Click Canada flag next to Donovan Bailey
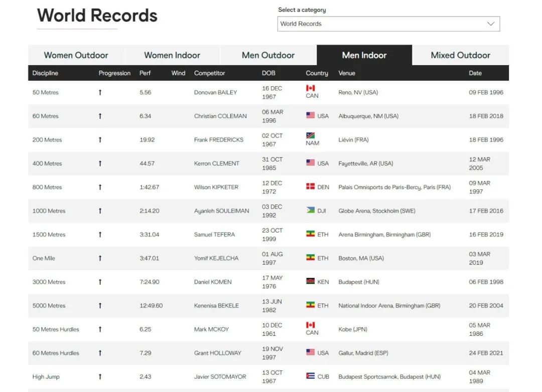Image resolution: width=542 pixels, height=392 pixels. [310, 88]
